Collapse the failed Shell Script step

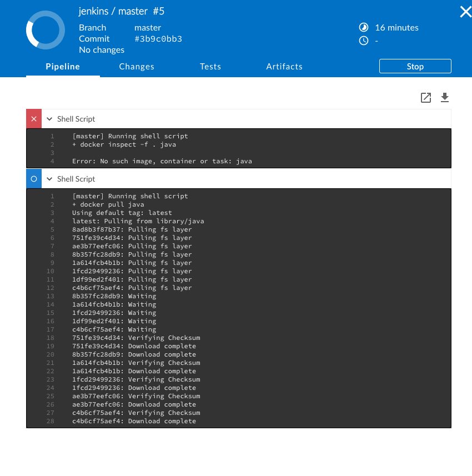[50, 119]
